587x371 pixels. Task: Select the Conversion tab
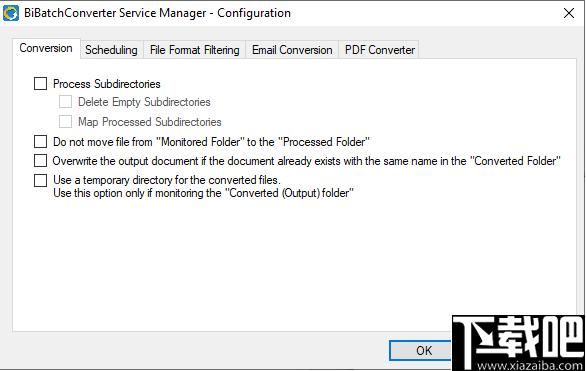[46, 48]
